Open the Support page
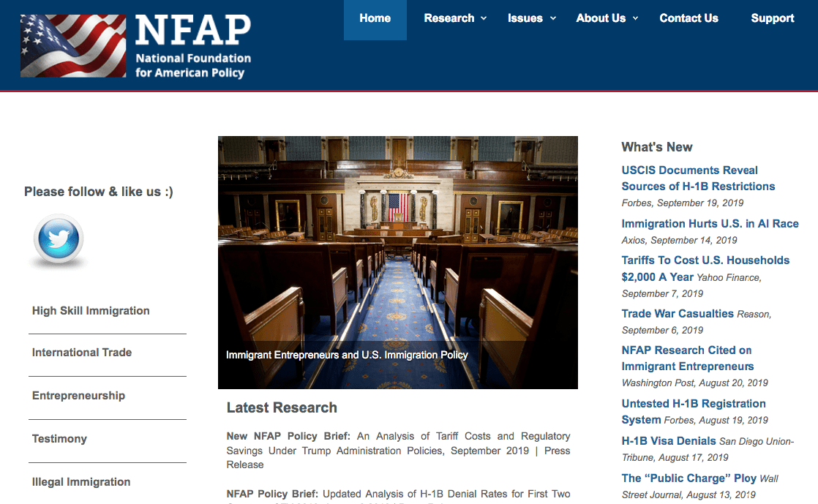The width and height of the screenshot is (818, 504). [x=773, y=18]
